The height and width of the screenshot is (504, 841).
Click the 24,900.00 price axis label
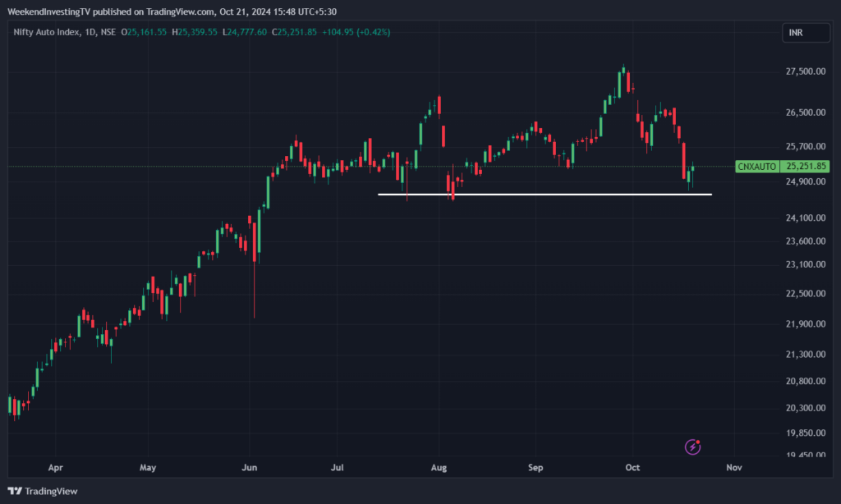click(x=805, y=181)
